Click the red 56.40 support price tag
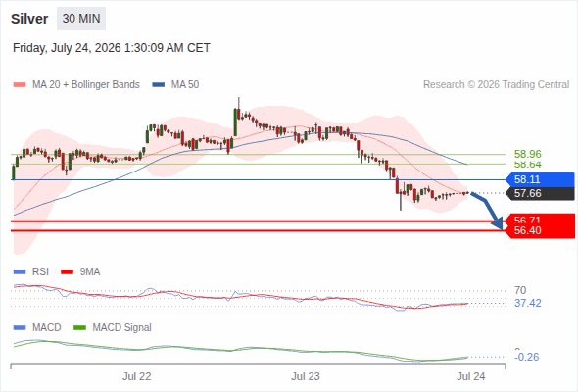The image size is (578, 392). (x=540, y=231)
